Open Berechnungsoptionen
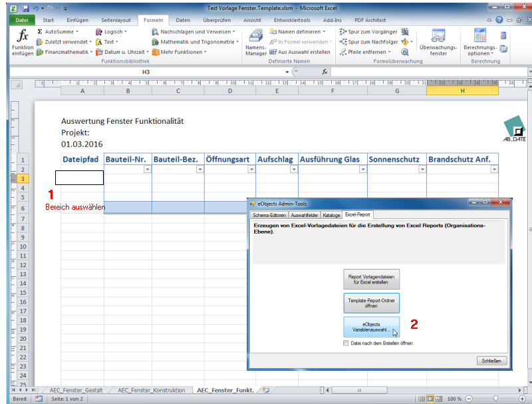The image size is (532, 404). point(480,43)
